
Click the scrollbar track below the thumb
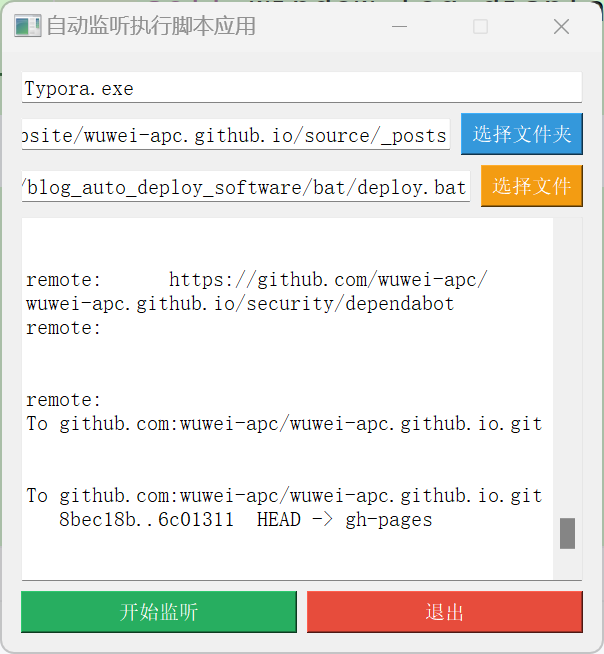pyautogui.click(x=567, y=564)
